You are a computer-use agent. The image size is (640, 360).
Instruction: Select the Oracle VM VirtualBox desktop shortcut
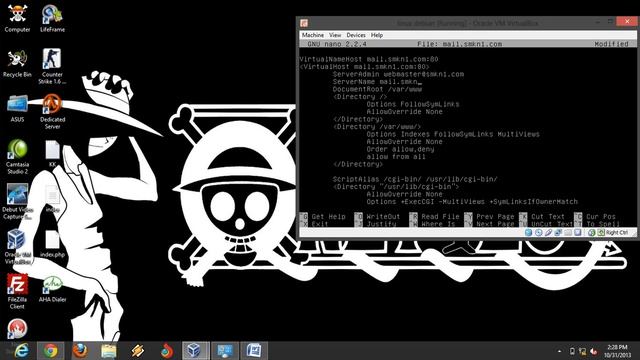17,247
